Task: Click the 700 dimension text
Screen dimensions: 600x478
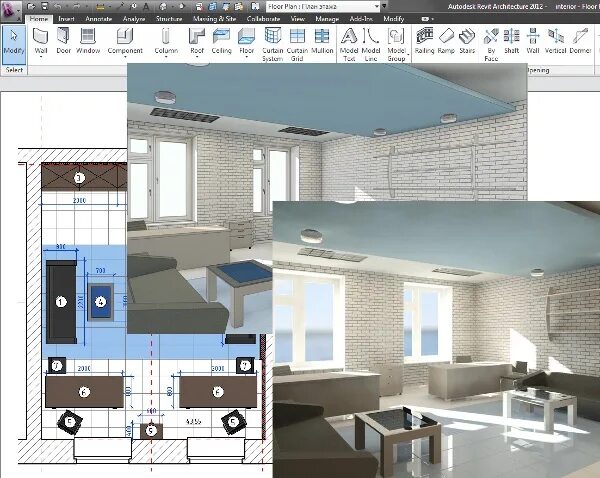Action: click(x=100, y=271)
